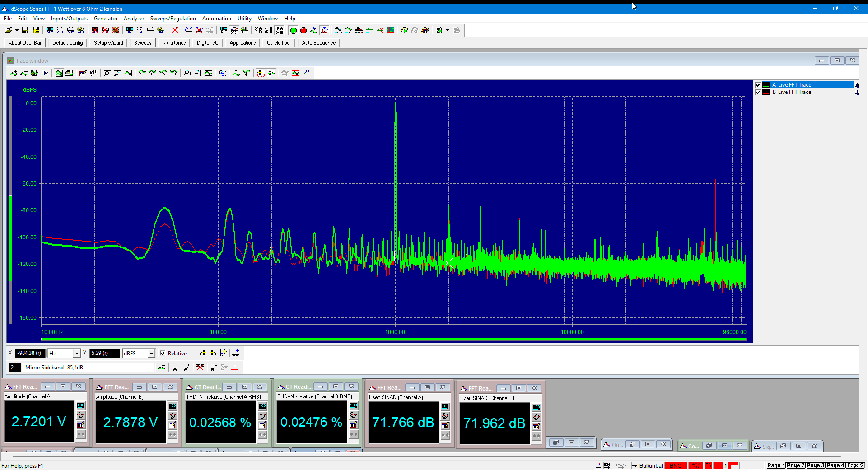Click the Y cursor value field
Screen dimensions: 868x470
coord(105,353)
